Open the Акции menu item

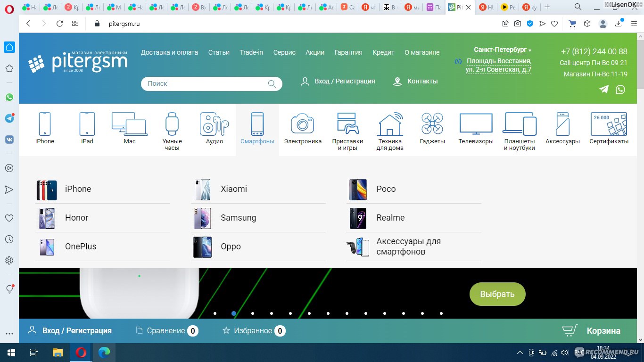coord(315,52)
